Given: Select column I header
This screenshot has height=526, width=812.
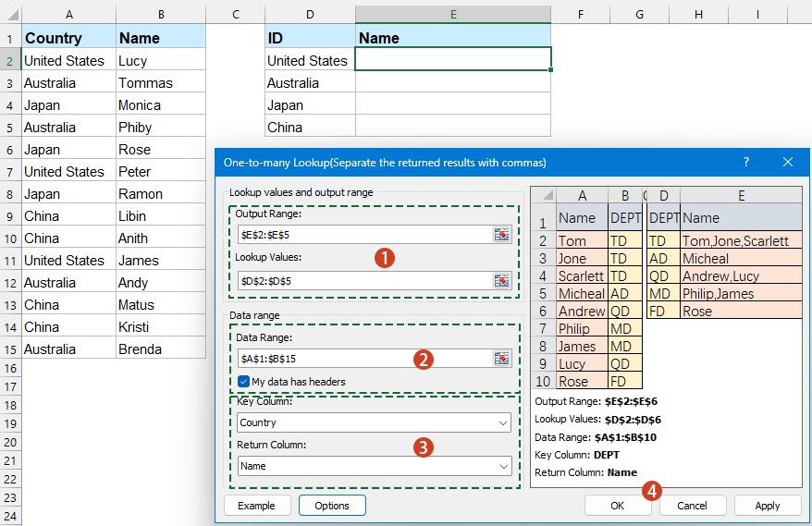Looking at the screenshot, I should [x=757, y=15].
